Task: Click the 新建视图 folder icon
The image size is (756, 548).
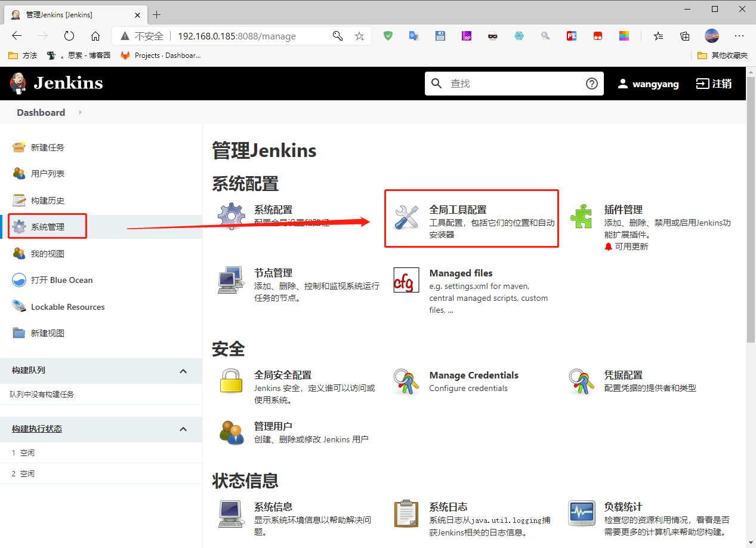Action: [x=19, y=333]
